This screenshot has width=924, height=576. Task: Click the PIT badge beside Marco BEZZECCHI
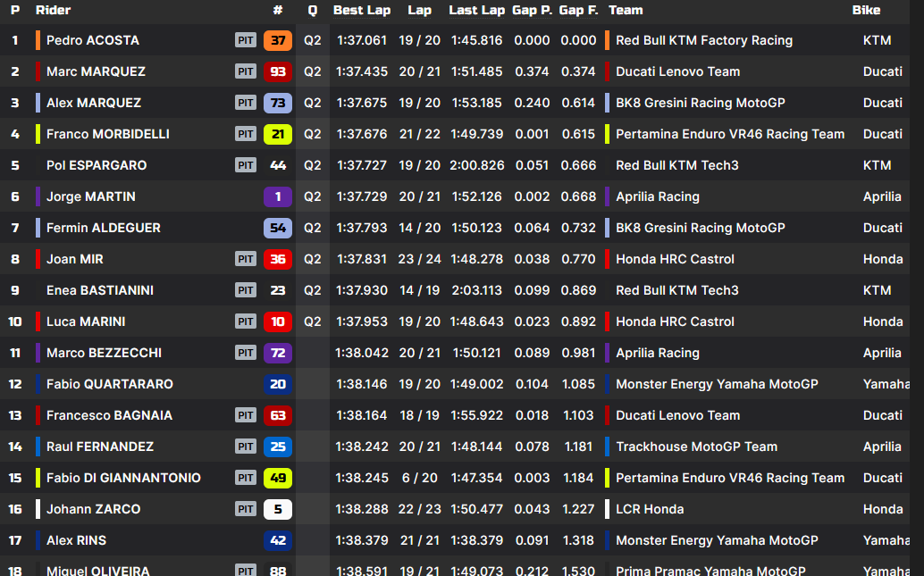[x=246, y=352]
